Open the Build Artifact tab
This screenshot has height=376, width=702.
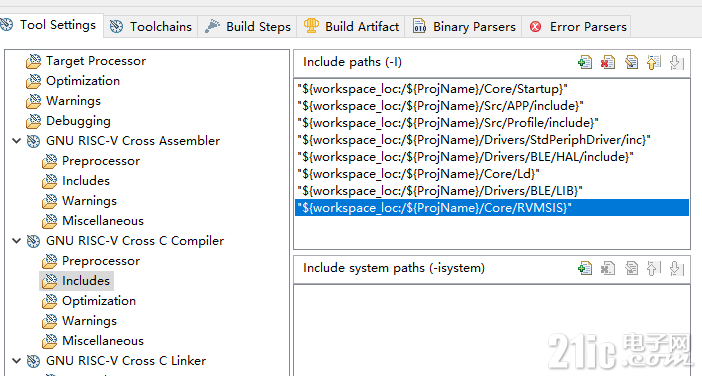[x=351, y=26]
